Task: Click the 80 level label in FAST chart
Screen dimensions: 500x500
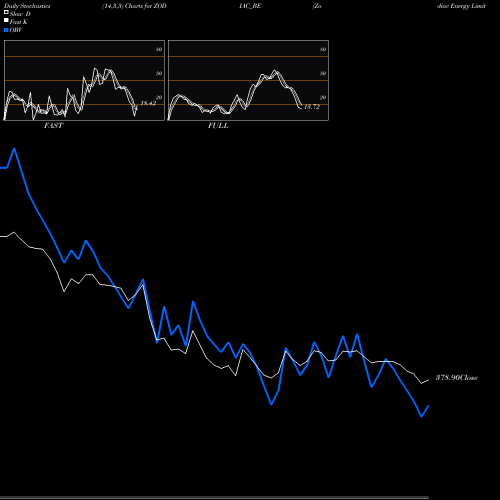Action: [x=159, y=49]
